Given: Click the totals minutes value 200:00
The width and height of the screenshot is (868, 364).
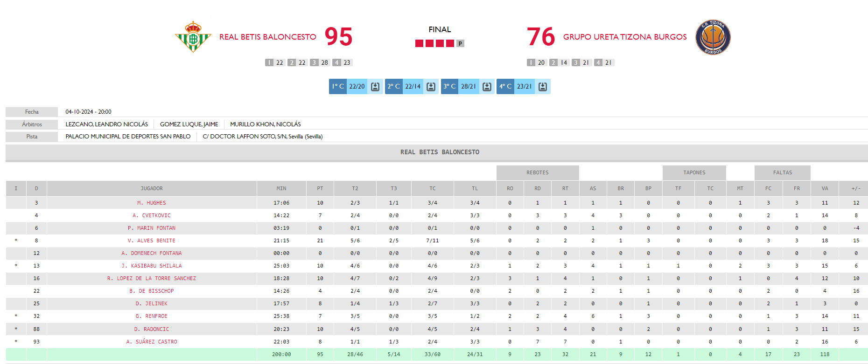Looking at the screenshot, I should tap(281, 355).
